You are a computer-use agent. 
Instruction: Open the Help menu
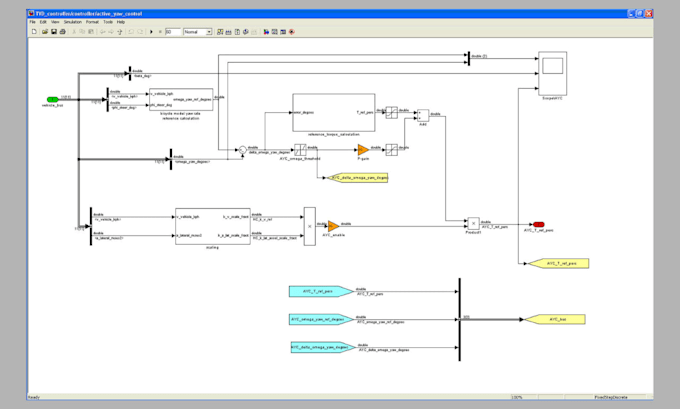121,22
